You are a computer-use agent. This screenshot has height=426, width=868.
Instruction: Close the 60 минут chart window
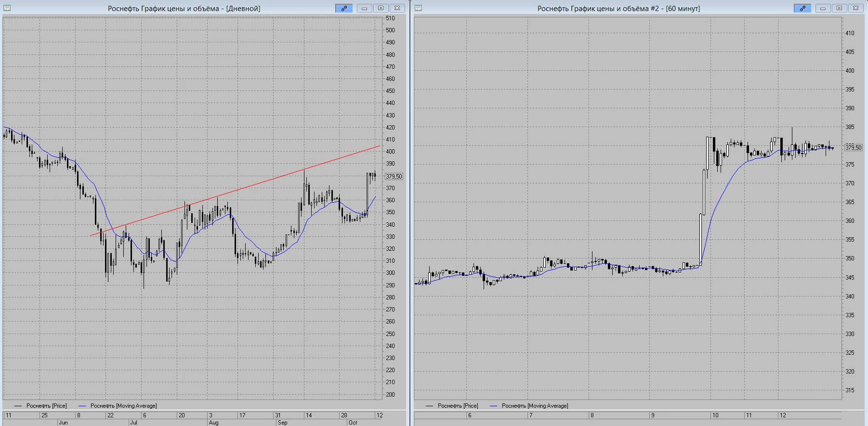point(855,8)
